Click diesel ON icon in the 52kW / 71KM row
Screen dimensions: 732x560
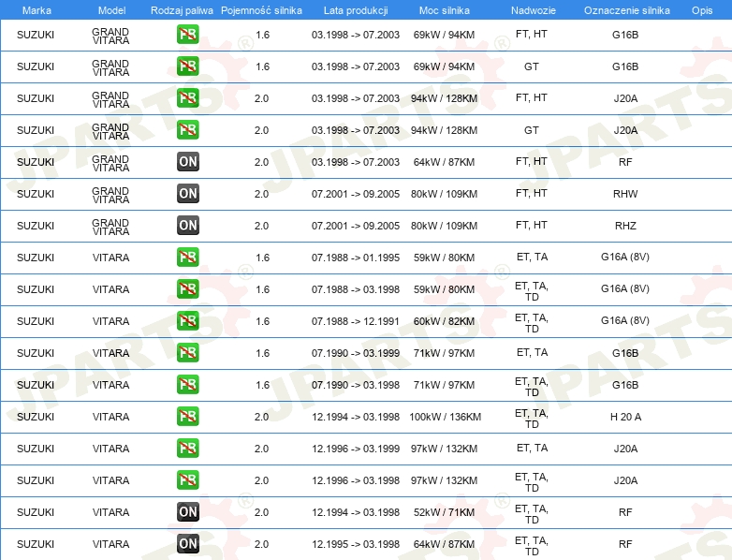pyautogui.click(x=187, y=512)
